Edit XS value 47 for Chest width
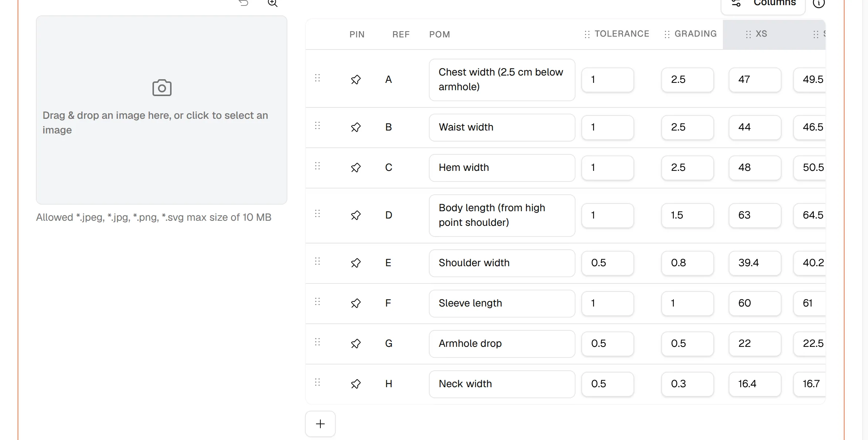868x440 pixels. (755, 80)
